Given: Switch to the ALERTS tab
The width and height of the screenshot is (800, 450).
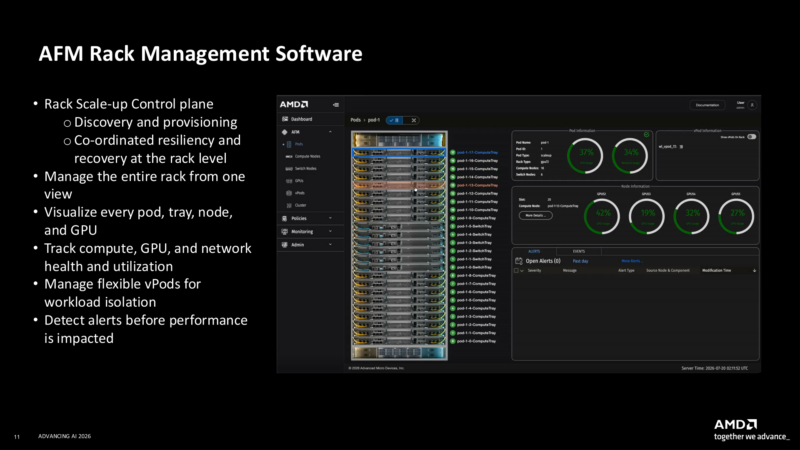Looking at the screenshot, I should pos(534,252).
